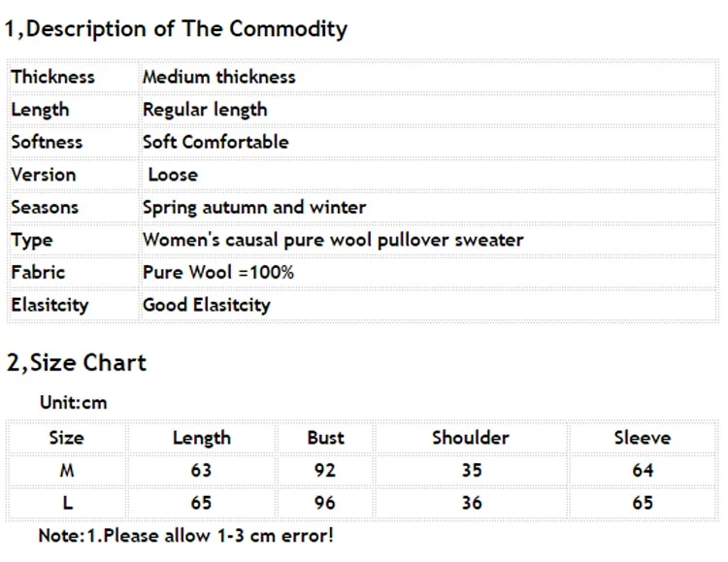Click the Bust column header
Screen dimensions: 728x562
click(326, 438)
